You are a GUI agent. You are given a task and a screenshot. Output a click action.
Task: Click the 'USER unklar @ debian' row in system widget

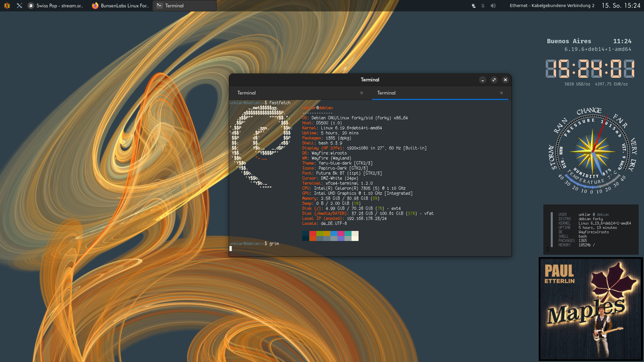583,215
